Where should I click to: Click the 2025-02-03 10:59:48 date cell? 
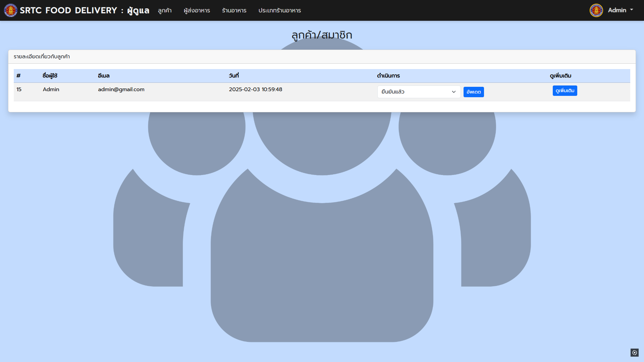(x=255, y=89)
